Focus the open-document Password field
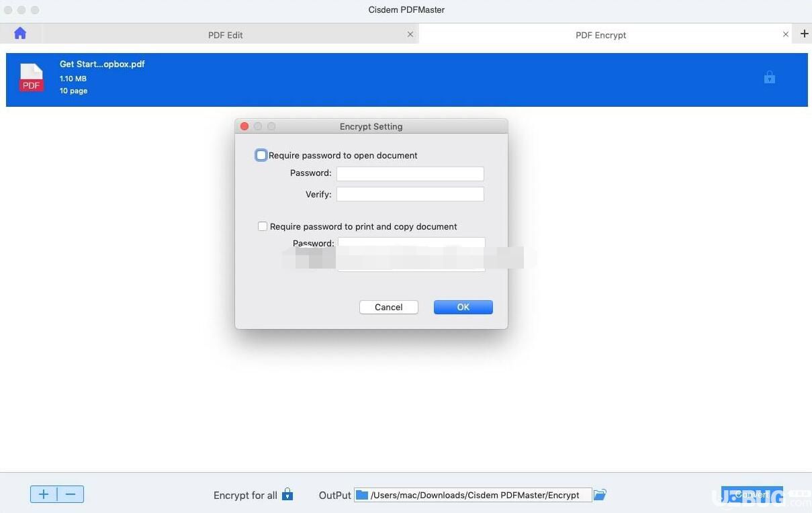The width and height of the screenshot is (812, 513). [x=410, y=173]
